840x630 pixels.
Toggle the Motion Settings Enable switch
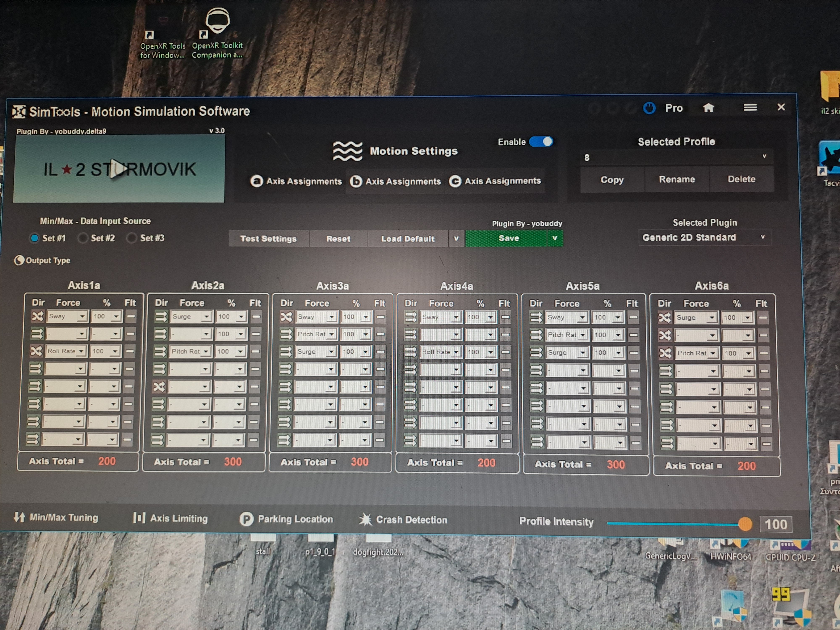point(541,142)
